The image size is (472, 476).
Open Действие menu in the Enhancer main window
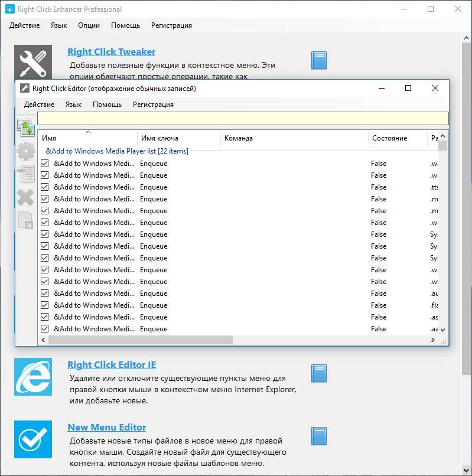click(x=25, y=25)
